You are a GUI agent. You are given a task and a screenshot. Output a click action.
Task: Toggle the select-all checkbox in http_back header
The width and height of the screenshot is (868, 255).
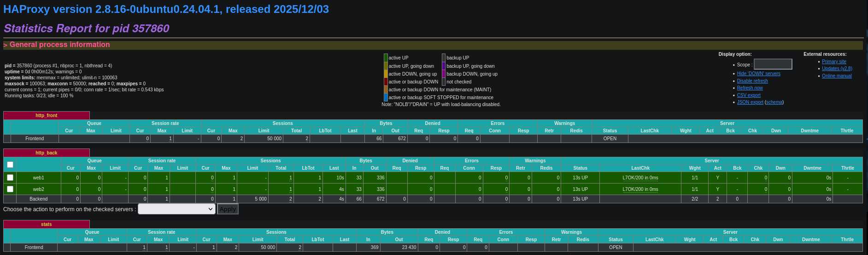tap(10, 165)
